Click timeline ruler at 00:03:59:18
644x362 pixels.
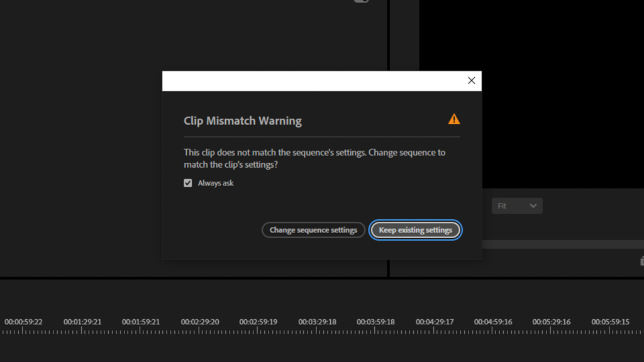tap(376, 322)
